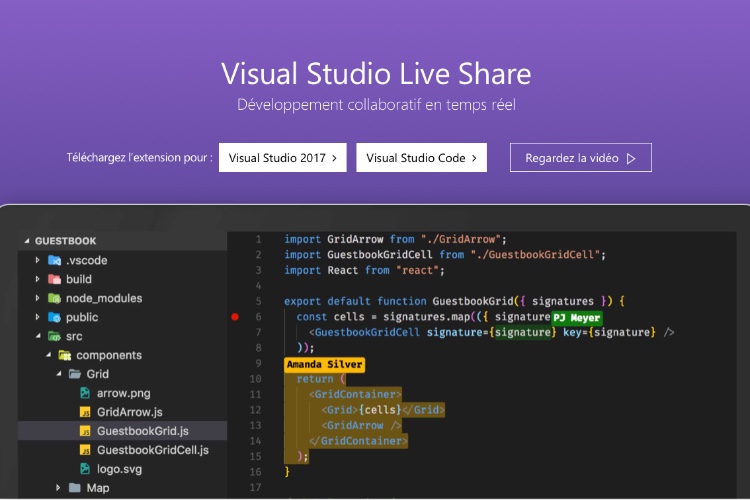The image size is (750, 500).
Task: Expand the .vscode folder arrow
Action: 37,260
